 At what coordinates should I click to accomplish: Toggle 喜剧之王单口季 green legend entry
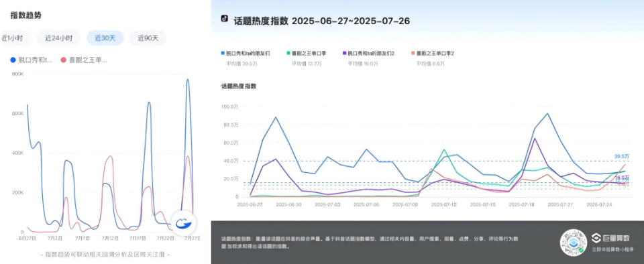307,54
